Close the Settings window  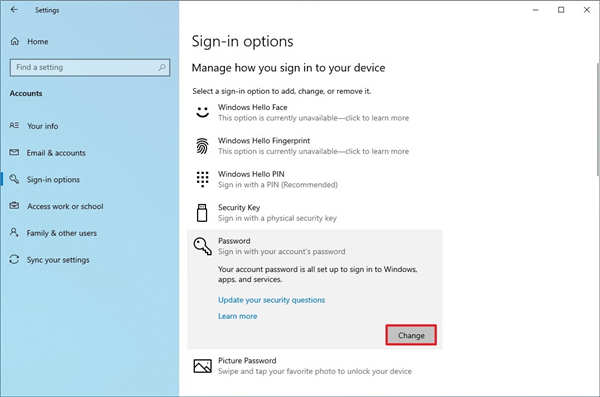point(587,10)
